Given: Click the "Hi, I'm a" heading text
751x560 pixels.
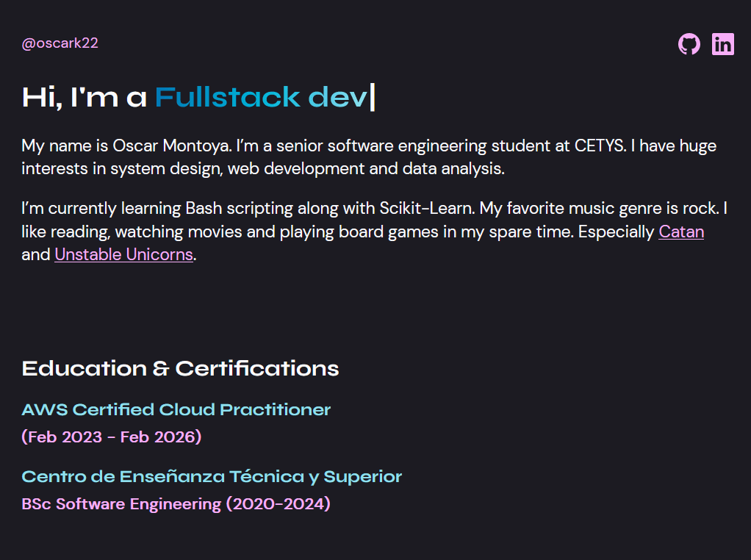Looking at the screenshot, I should (85, 97).
